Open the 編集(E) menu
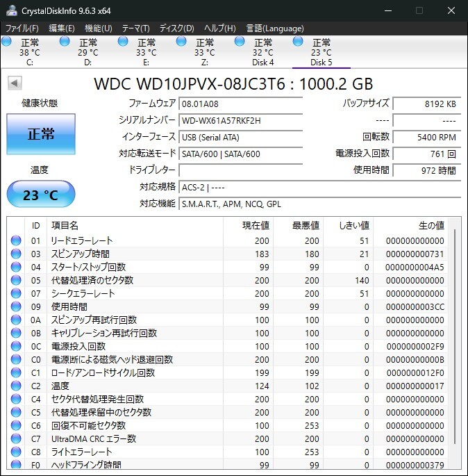 [62, 28]
